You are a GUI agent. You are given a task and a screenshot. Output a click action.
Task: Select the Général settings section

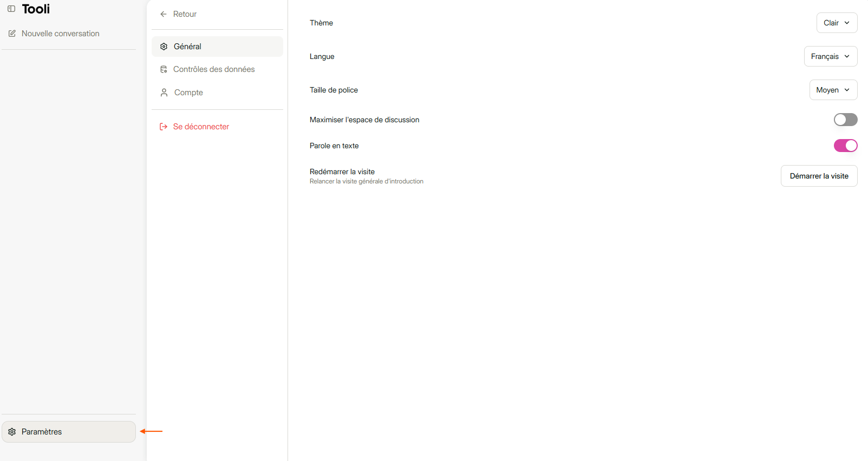(x=217, y=47)
